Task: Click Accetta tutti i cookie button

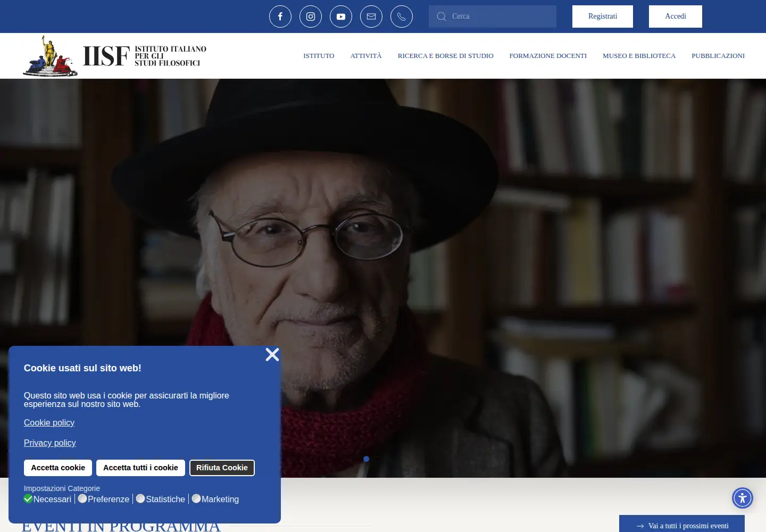Action: (x=140, y=468)
